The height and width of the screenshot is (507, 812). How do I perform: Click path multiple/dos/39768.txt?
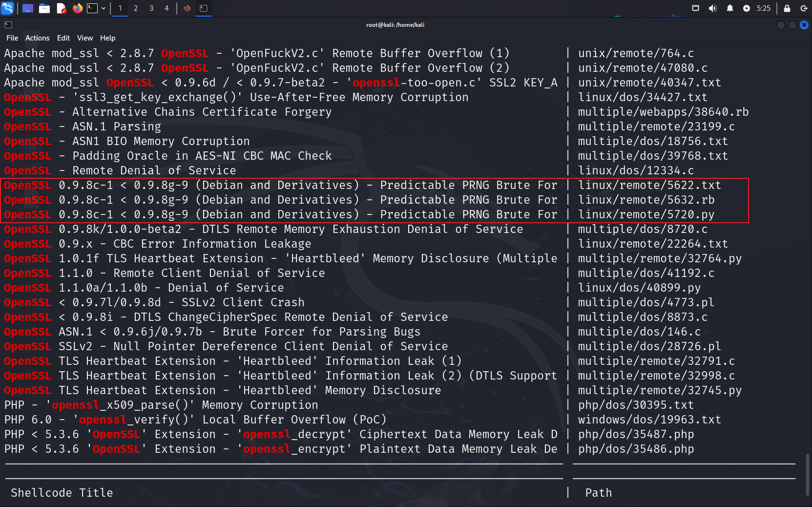click(653, 156)
